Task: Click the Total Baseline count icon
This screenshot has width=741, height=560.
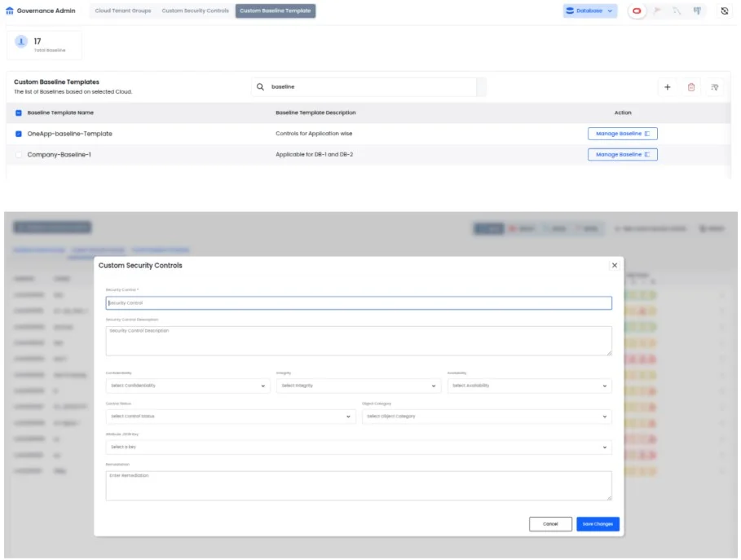Action: pyautogui.click(x=21, y=42)
